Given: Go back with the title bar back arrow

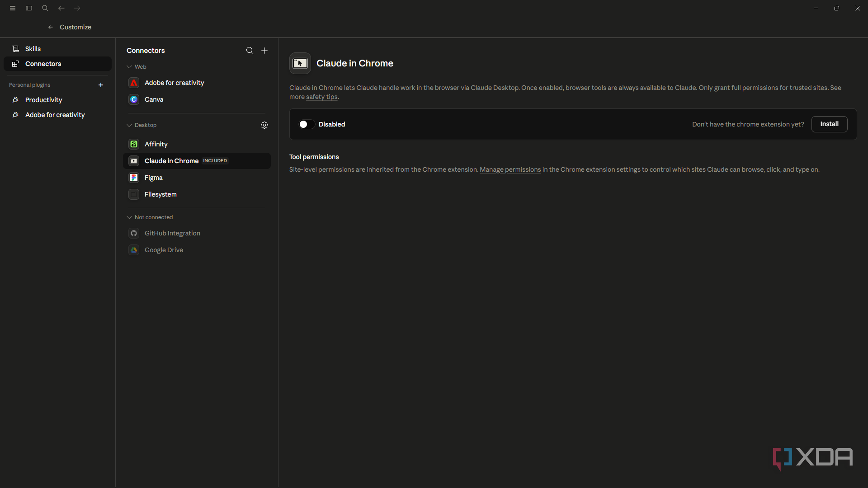Looking at the screenshot, I should tap(61, 8).
